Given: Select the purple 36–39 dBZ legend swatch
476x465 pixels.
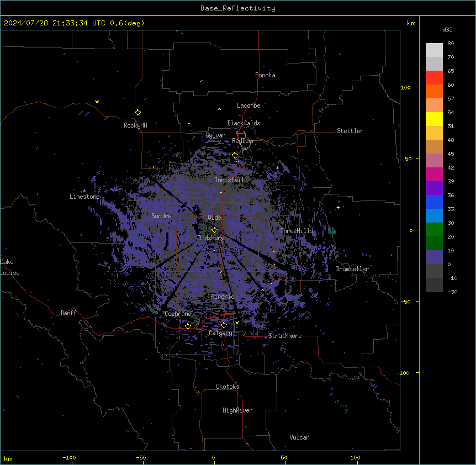Looking at the screenshot, I should (x=434, y=188).
